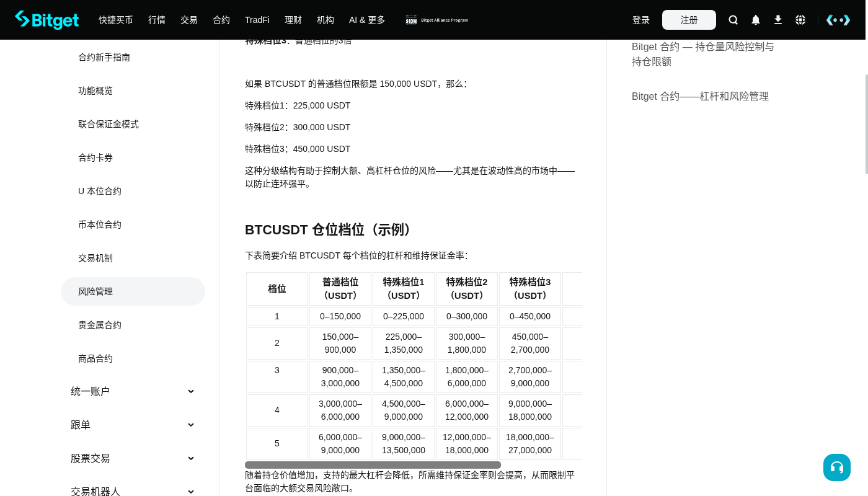Open the TradFi menu
The height and width of the screenshot is (496, 868).
pyautogui.click(x=257, y=20)
